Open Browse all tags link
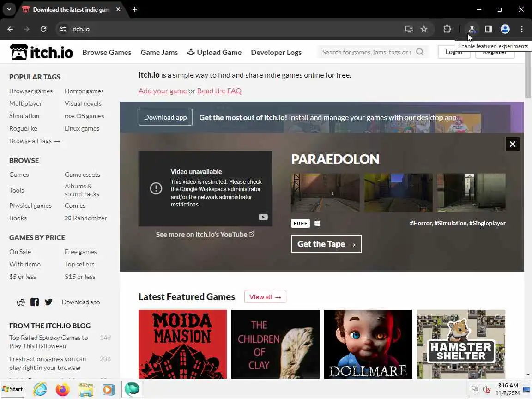Viewport: 532px width, 399px height. (x=35, y=141)
